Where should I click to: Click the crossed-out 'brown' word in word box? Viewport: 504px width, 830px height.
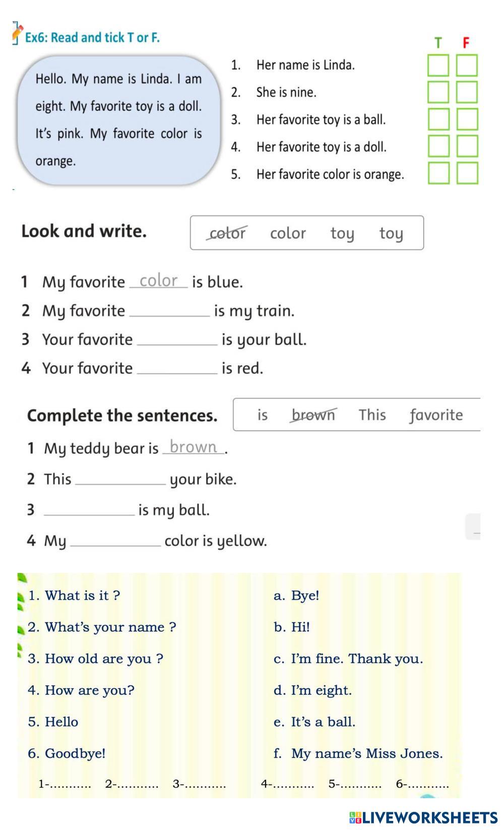point(313,415)
